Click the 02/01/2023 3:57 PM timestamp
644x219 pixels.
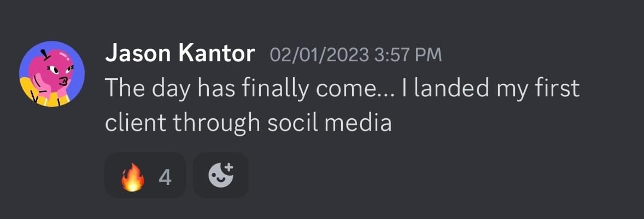pos(355,55)
